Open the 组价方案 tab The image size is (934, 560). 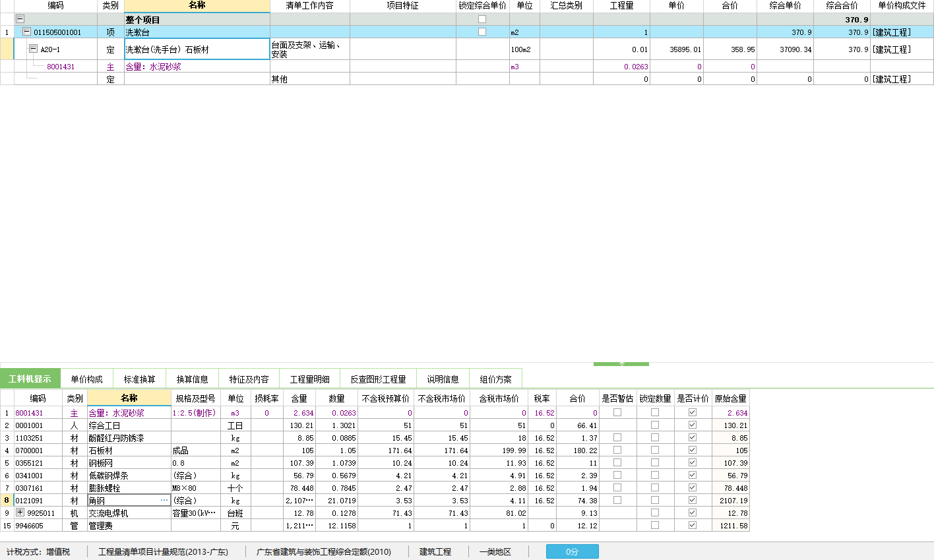click(496, 379)
